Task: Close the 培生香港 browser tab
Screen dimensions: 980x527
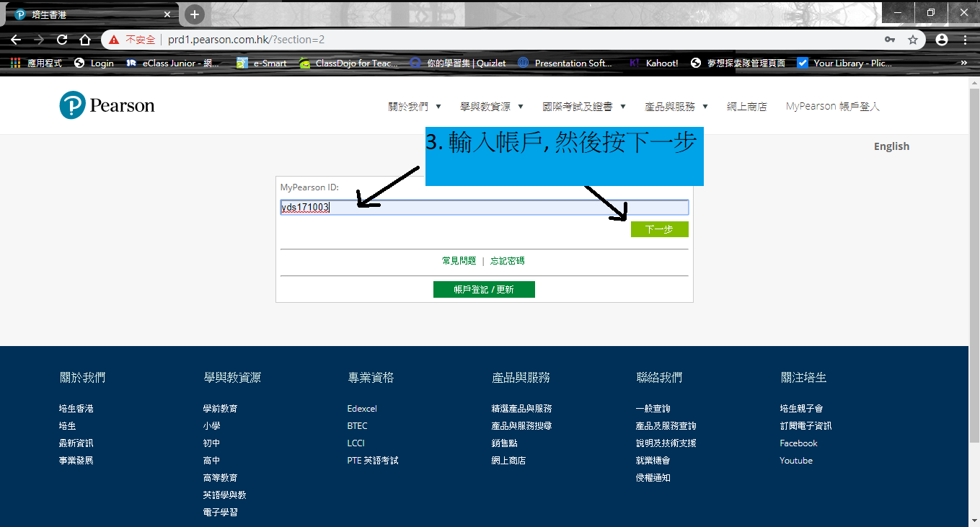Action: pos(167,14)
